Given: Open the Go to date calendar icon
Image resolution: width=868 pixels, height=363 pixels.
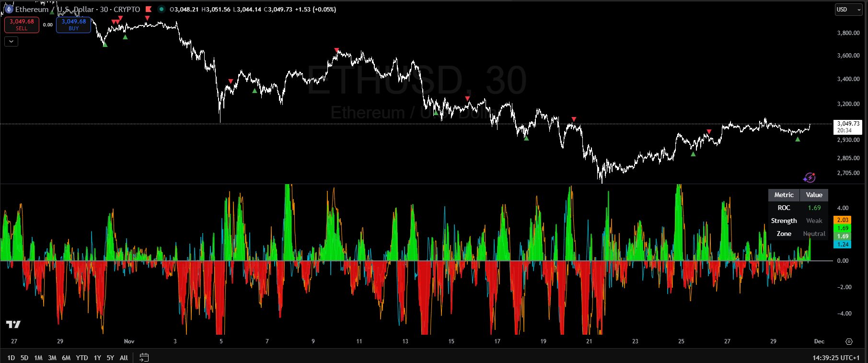Looking at the screenshot, I should pos(144,357).
